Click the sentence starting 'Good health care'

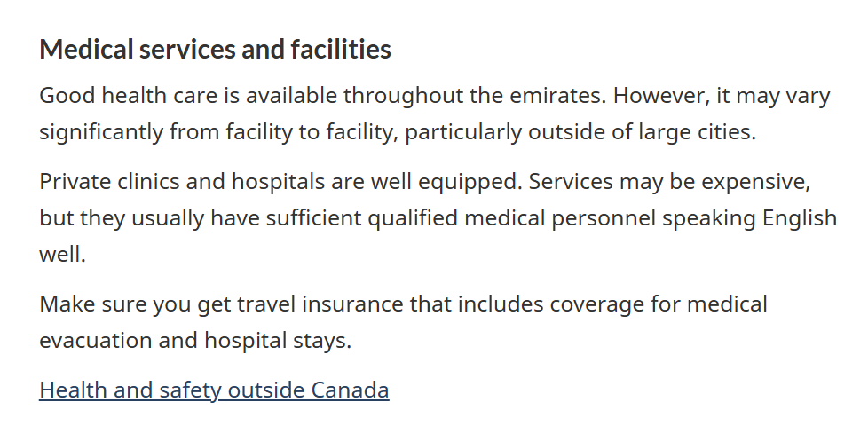[x=178, y=95]
